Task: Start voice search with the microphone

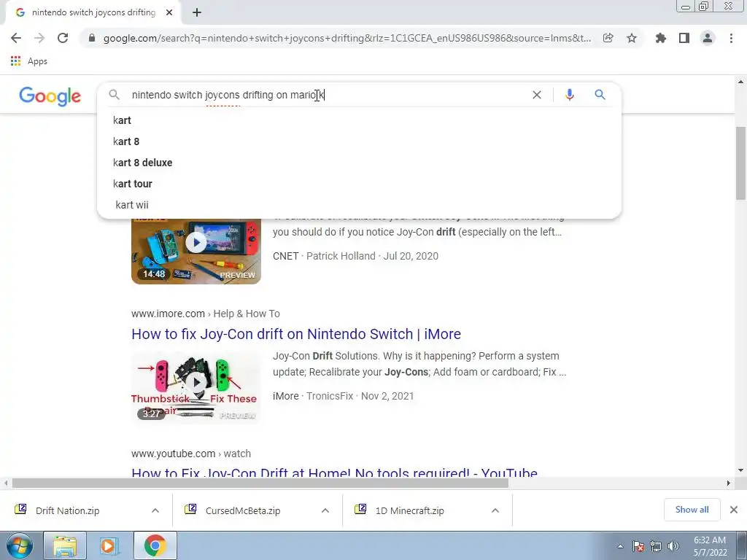Action: click(x=569, y=95)
